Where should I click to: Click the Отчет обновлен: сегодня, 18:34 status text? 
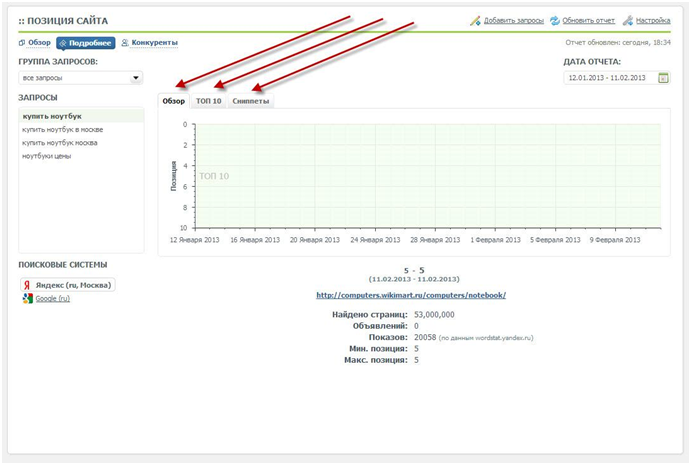618,43
